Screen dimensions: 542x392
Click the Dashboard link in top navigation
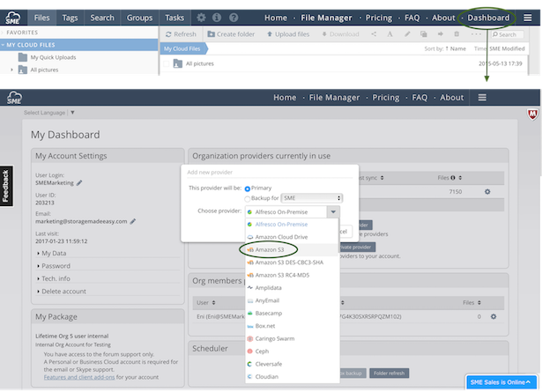488,18
